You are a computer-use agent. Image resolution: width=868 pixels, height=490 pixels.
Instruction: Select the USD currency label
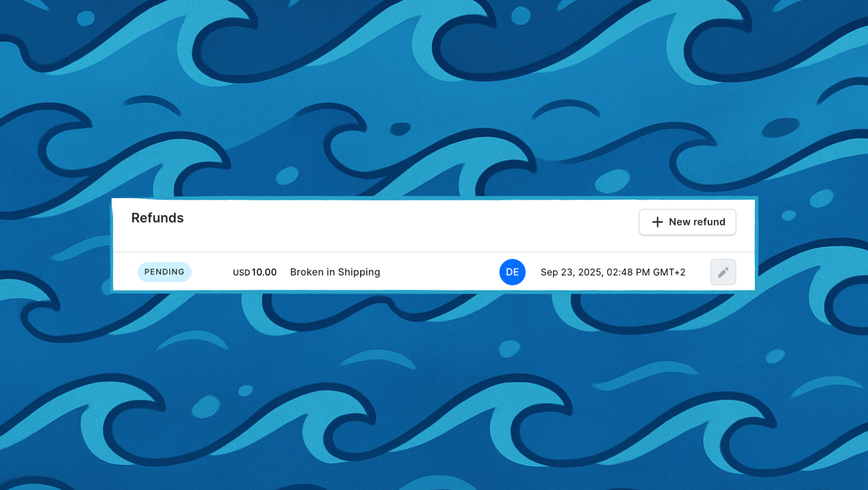pos(241,273)
